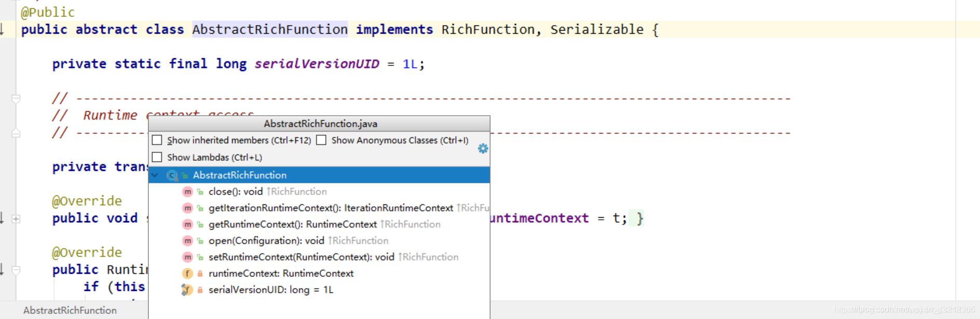
Task: Click the implements gutter arrow on class line
Action: pos(2,29)
